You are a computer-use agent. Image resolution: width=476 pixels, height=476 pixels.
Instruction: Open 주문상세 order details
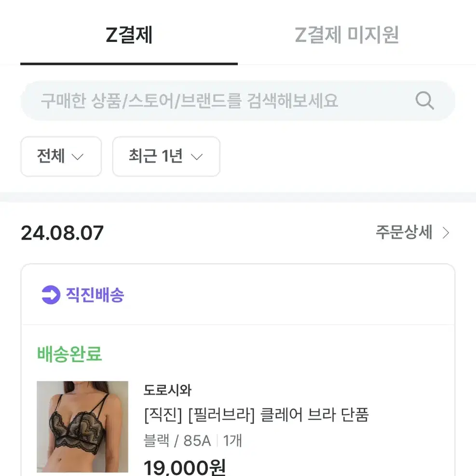pyautogui.click(x=412, y=232)
